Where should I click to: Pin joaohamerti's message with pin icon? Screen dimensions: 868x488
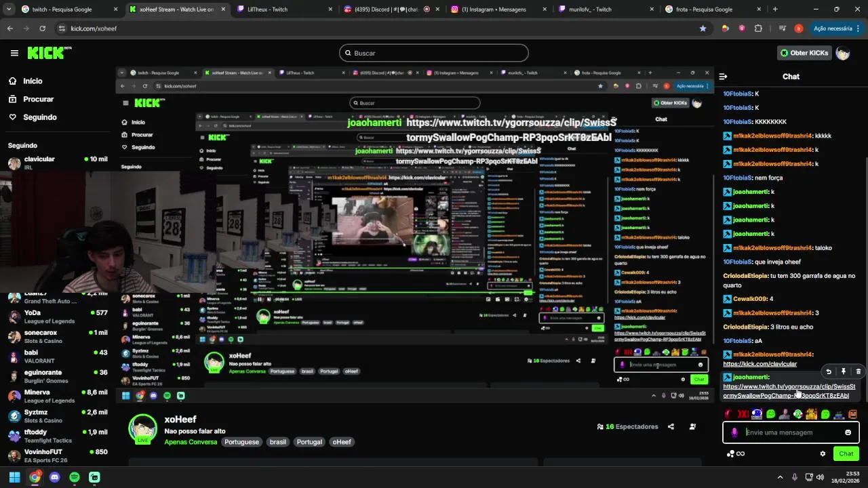pos(844,371)
